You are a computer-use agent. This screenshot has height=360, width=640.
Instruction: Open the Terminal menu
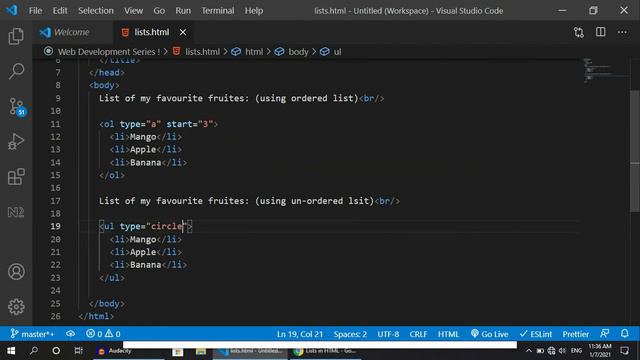coord(218,11)
